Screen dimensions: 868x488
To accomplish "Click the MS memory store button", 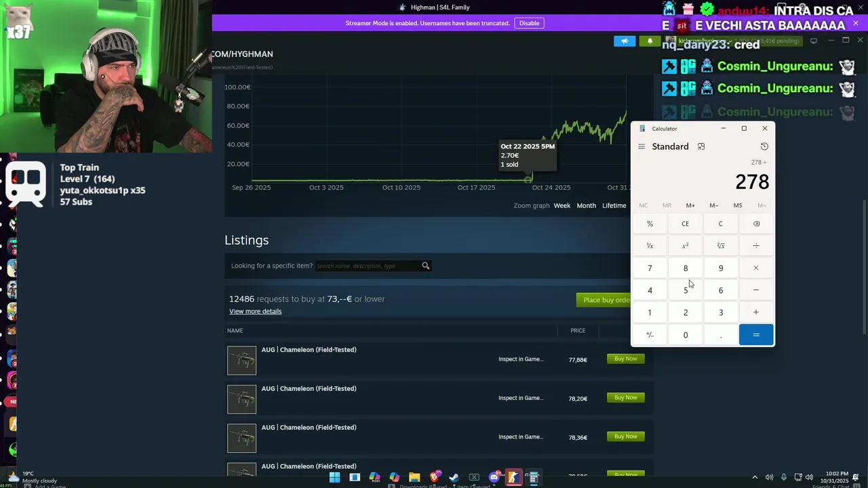I will 738,205.
